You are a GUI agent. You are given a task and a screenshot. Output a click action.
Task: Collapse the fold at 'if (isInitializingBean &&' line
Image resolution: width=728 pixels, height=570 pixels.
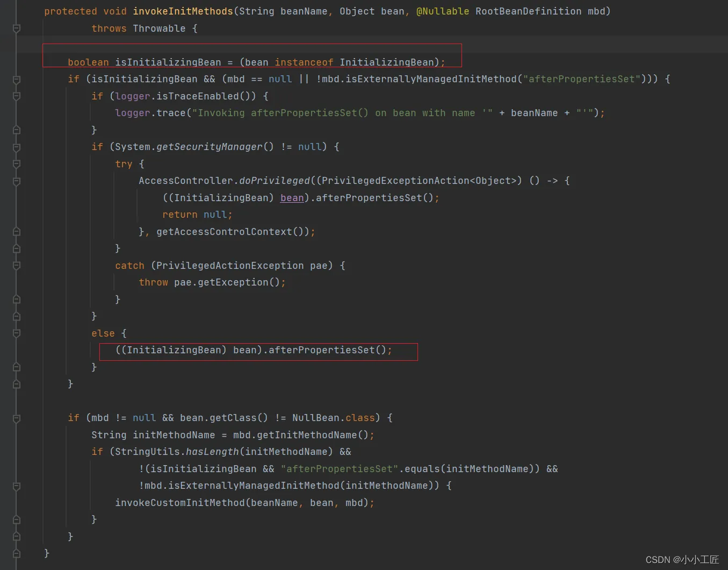(17, 79)
